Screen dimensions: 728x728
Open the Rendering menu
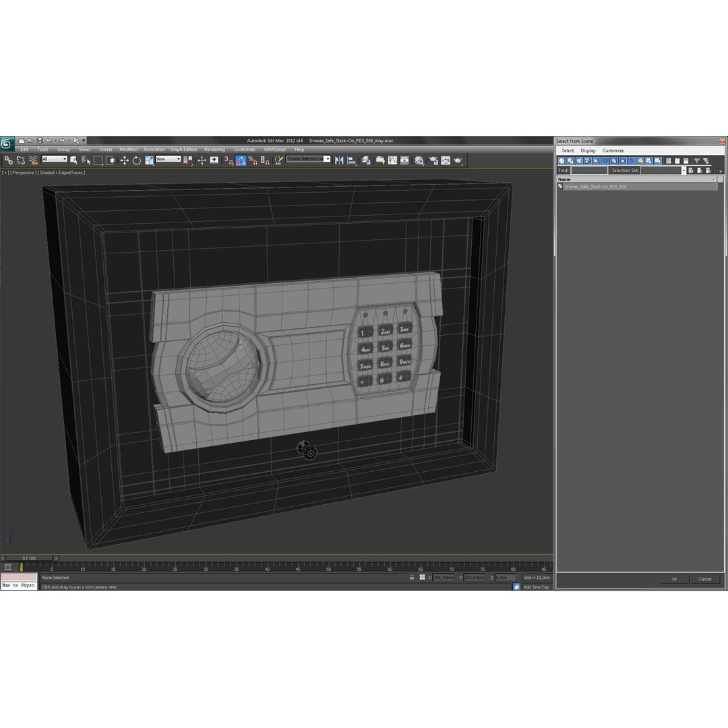coord(214,150)
